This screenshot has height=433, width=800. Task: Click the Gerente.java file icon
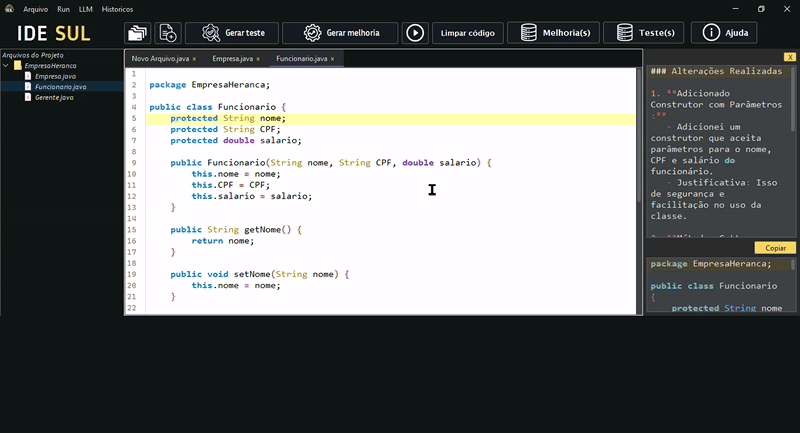point(28,97)
